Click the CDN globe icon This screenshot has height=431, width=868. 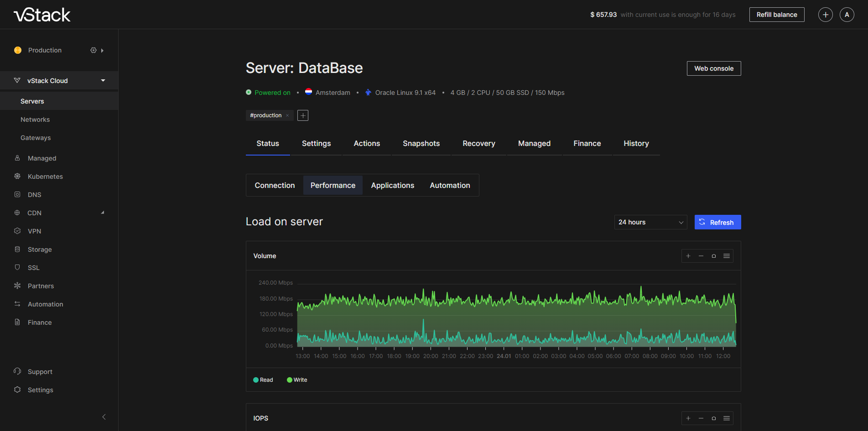click(17, 213)
